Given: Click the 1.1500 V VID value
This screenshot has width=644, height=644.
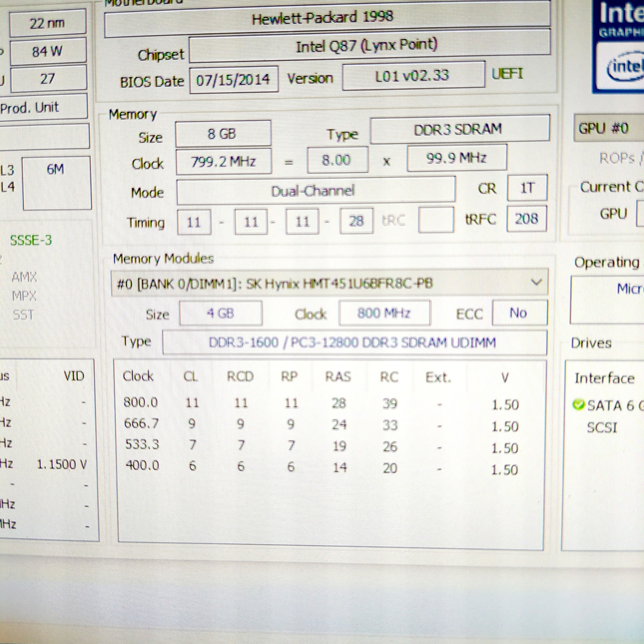Looking at the screenshot, I should pyautogui.click(x=62, y=464).
